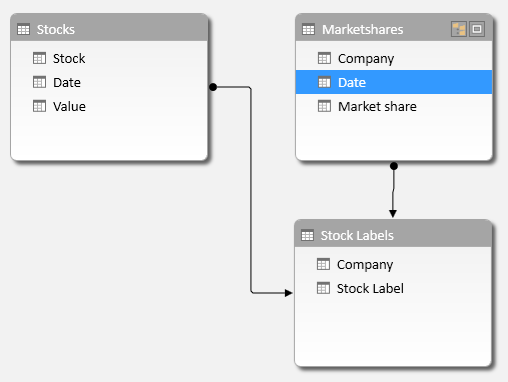Click the Stock Labels table grid icon
508x382 pixels.
[307, 236]
